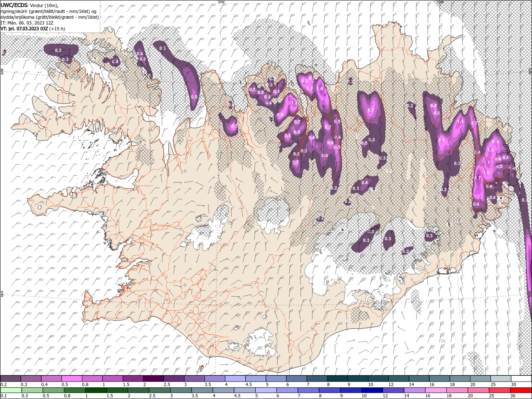
Task: Select the "VT: þri. 07.03.2023 03Z" valid time
Action: 25,29
